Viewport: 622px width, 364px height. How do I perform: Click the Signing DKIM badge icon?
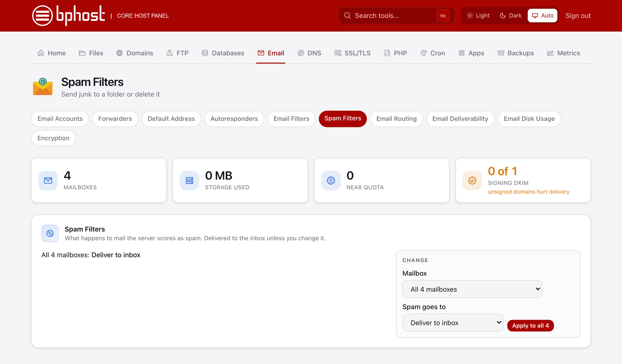coord(472,181)
